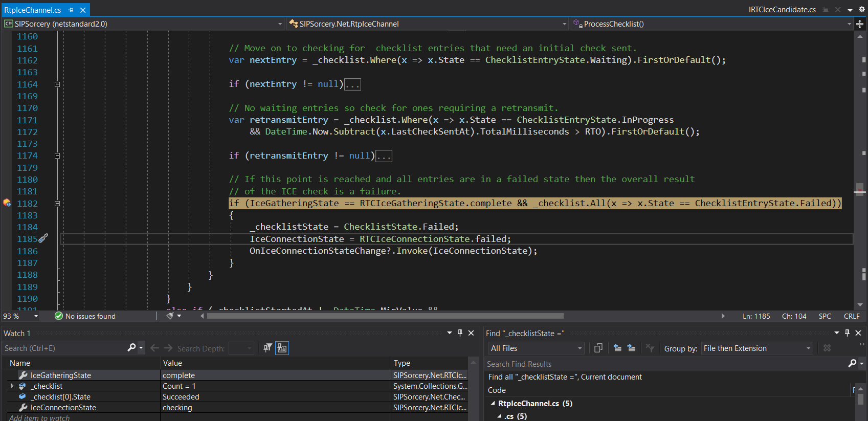868x421 pixels.
Task: Toggle the Watch text visualizer button
Action: pos(282,348)
